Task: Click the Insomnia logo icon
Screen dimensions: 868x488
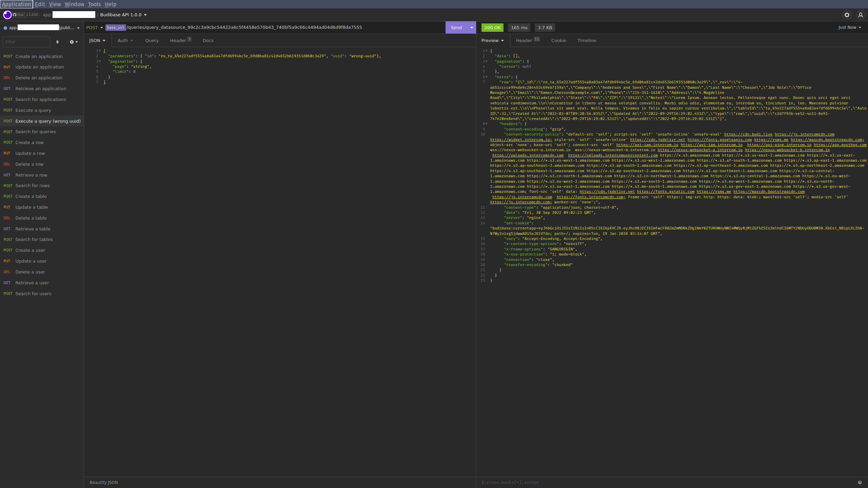Action: 7,15
